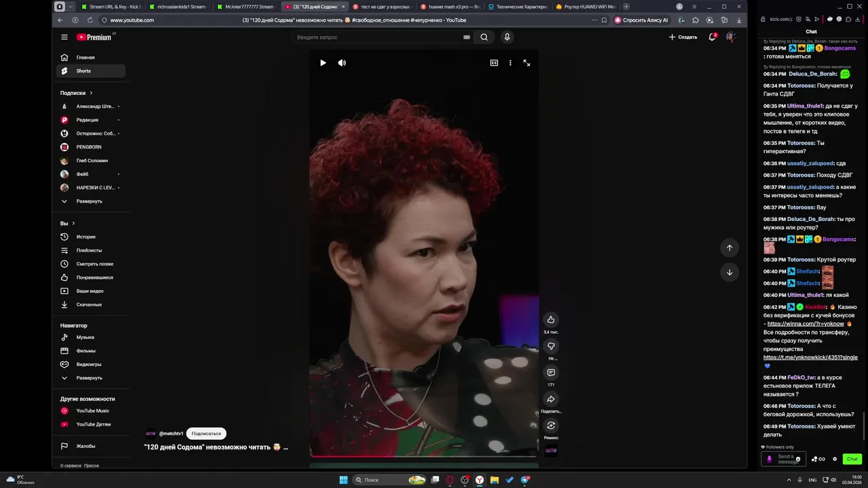Click Спросить Алису AI button
The height and width of the screenshot is (488, 868).
(642, 20)
